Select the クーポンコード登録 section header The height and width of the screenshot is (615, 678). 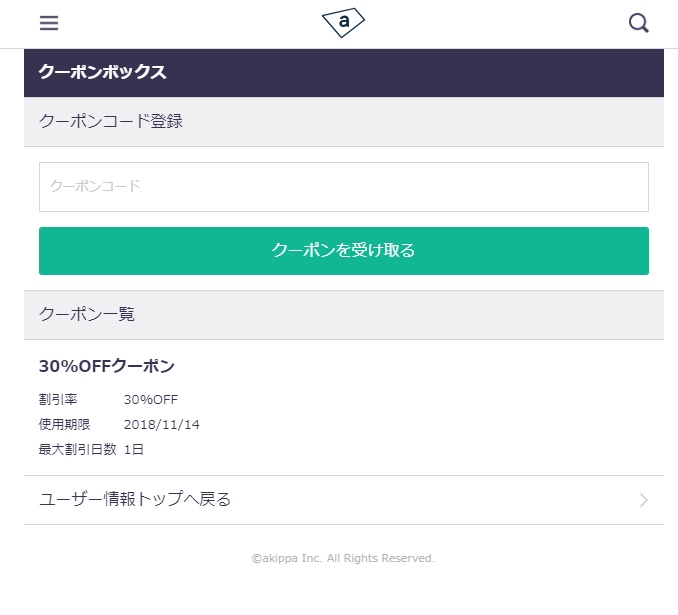(344, 122)
